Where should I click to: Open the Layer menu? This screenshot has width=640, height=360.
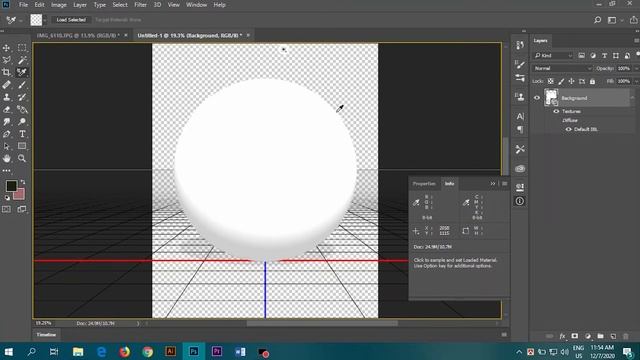point(80,5)
